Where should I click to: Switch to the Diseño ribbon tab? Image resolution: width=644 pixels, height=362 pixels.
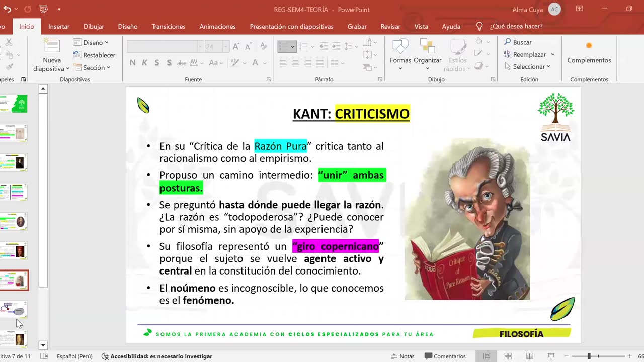pos(128,26)
